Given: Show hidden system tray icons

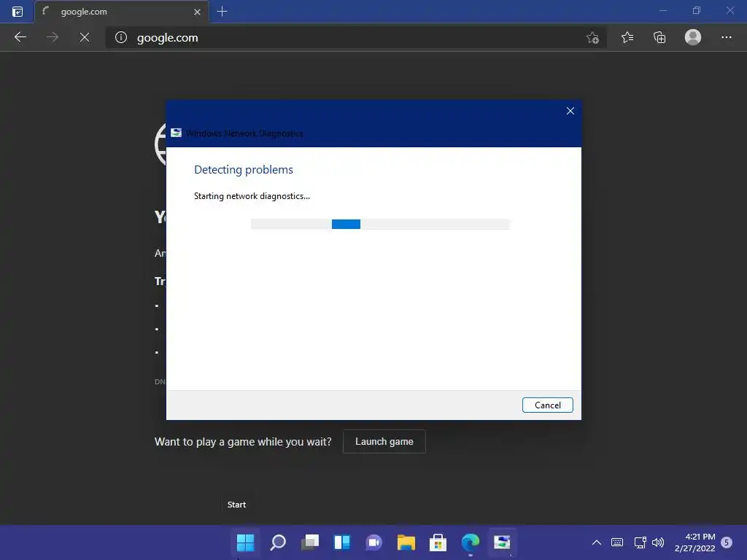Looking at the screenshot, I should click(x=597, y=542).
